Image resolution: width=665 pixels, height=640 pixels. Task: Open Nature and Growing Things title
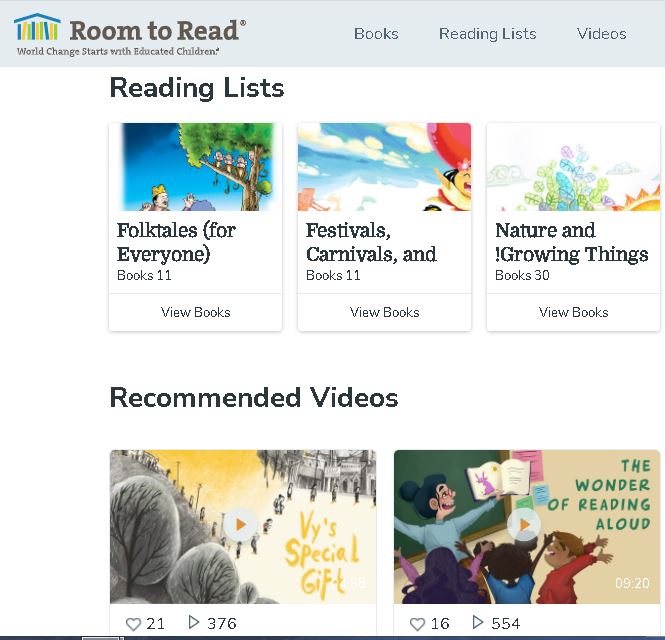[x=571, y=242]
